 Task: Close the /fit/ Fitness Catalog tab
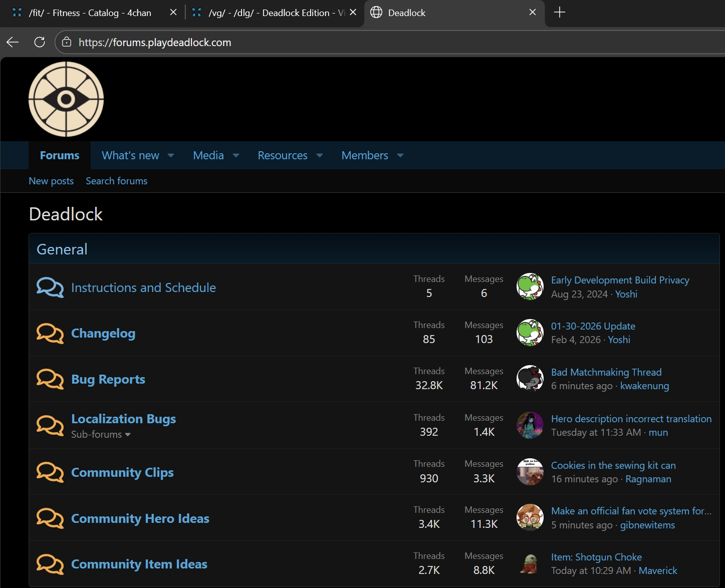coord(173,13)
